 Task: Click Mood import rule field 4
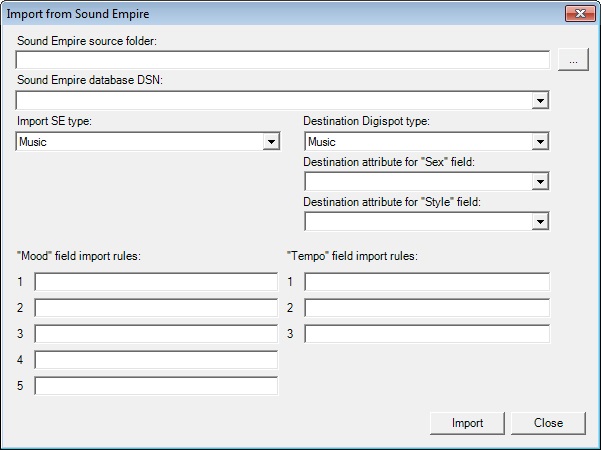tap(156, 360)
